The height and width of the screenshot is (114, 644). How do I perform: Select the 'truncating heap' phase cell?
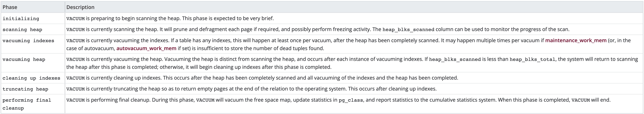(25, 89)
